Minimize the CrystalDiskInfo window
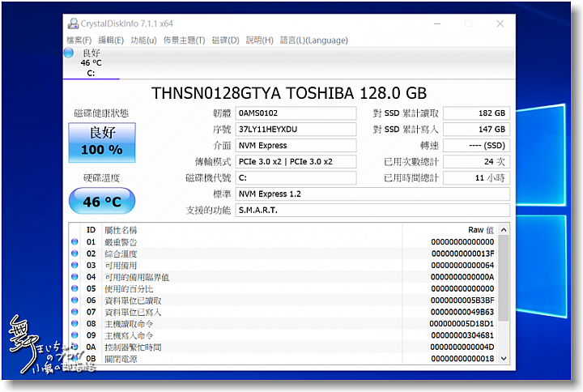The image size is (583, 392). 437,23
